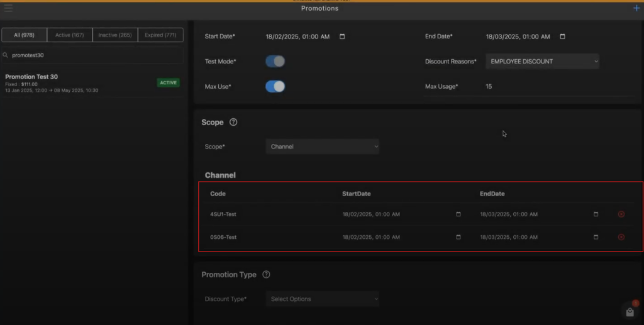Open the shopping bag cart icon
The width and height of the screenshot is (644, 325).
point(630,312)
